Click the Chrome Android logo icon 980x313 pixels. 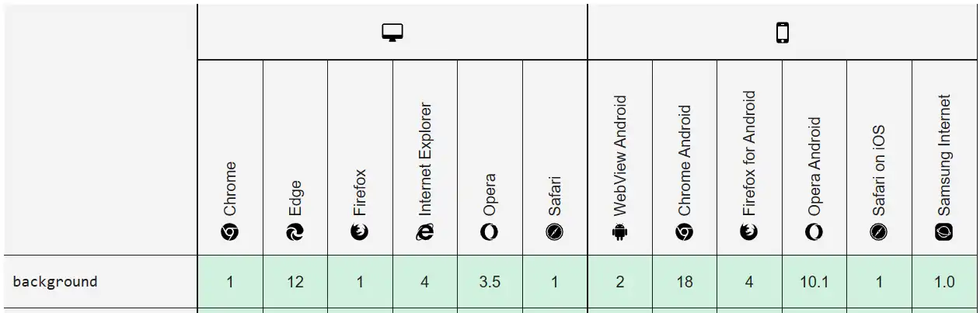click(684, 231)
